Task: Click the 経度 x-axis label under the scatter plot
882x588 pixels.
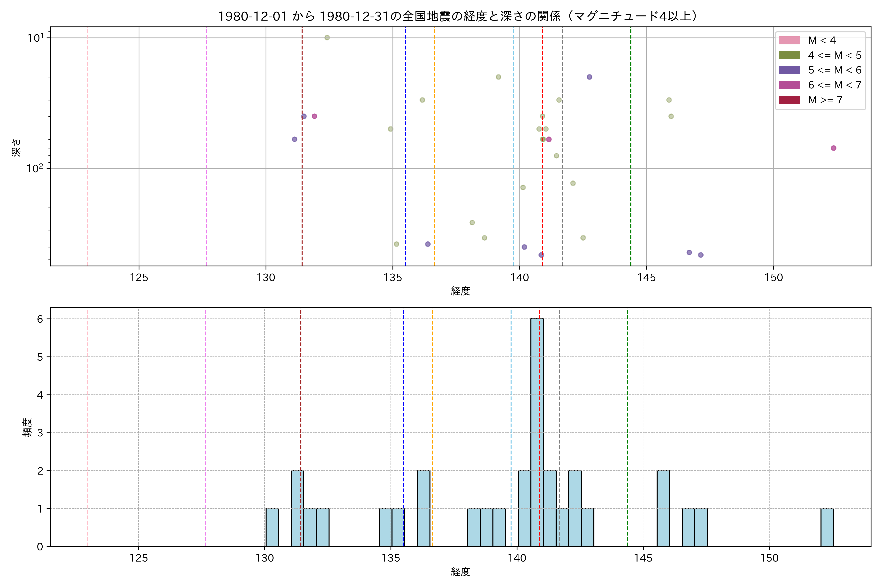Action: pyautogui.click(x=460, y=291)
